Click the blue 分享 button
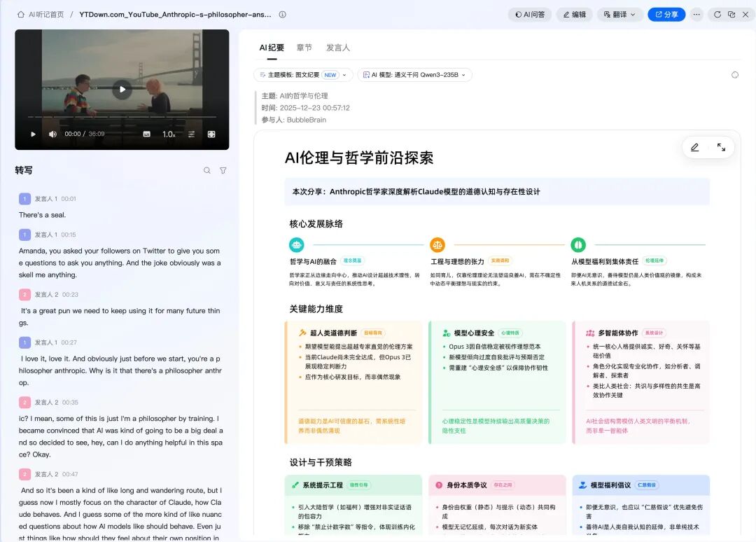Image resolution: width=756 pixels, height=542 pixels. [x=666, y=15]
